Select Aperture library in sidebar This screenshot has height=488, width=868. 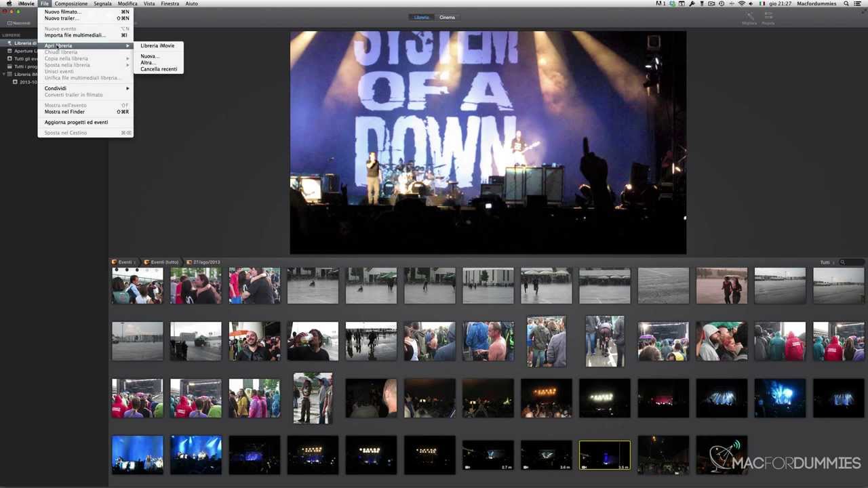point(26,51)
